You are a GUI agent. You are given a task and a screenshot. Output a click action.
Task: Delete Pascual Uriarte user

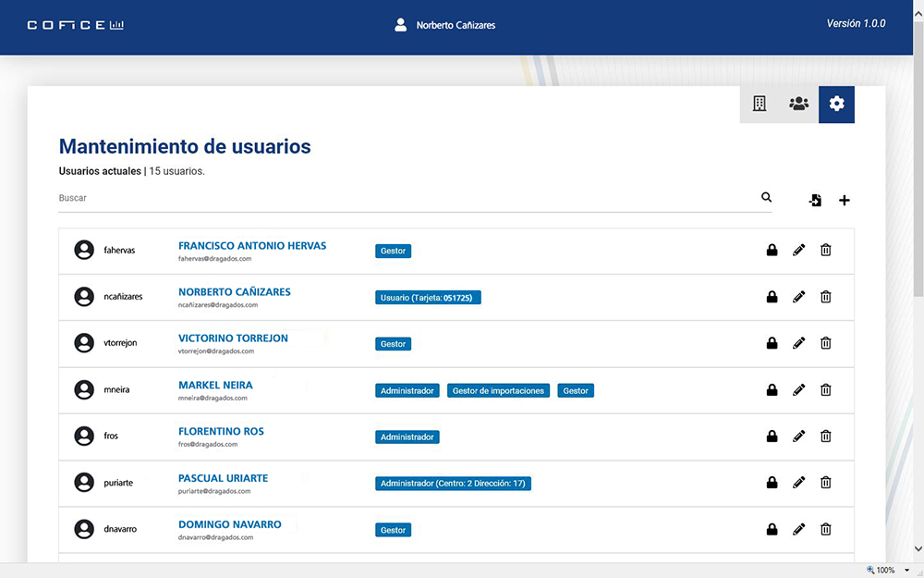826,483
